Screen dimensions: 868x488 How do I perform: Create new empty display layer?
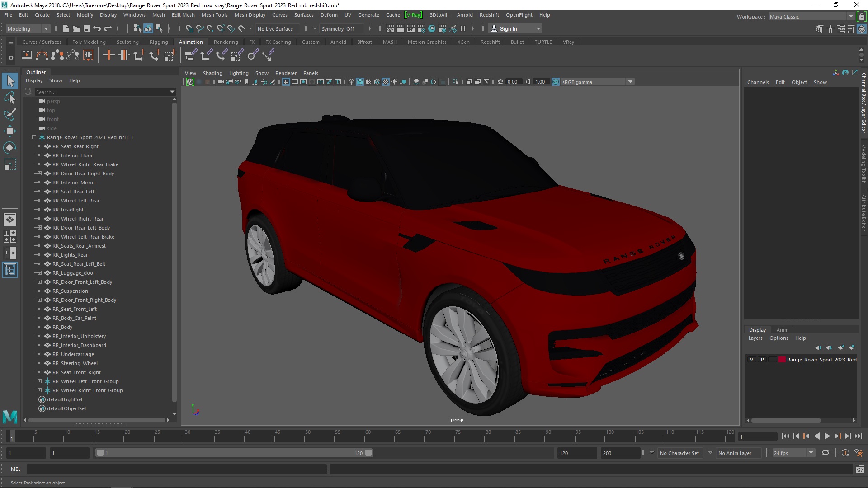pyautogui.click(x=841, y=347)
